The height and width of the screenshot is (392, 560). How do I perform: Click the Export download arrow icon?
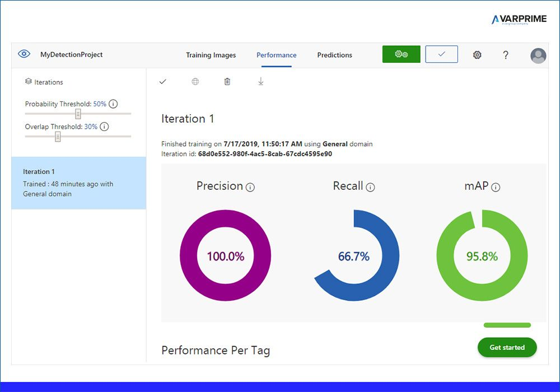[261, 81]
